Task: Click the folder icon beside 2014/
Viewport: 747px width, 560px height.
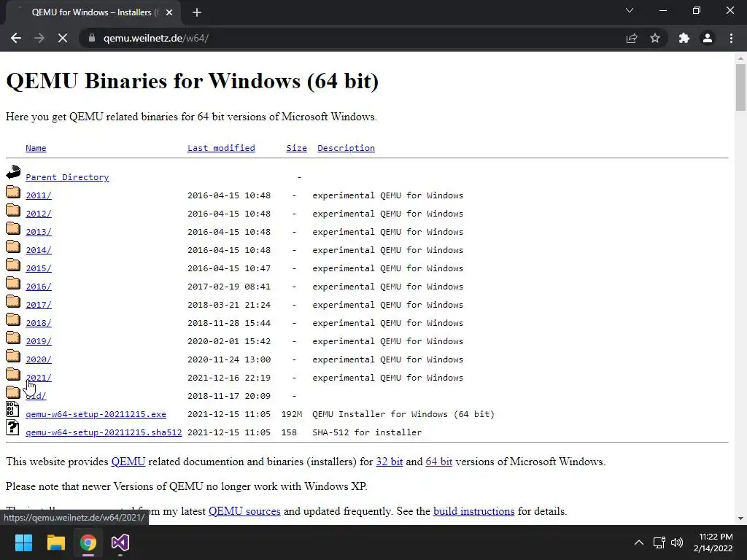Action: pyautogui.click(x=13, y=246)
